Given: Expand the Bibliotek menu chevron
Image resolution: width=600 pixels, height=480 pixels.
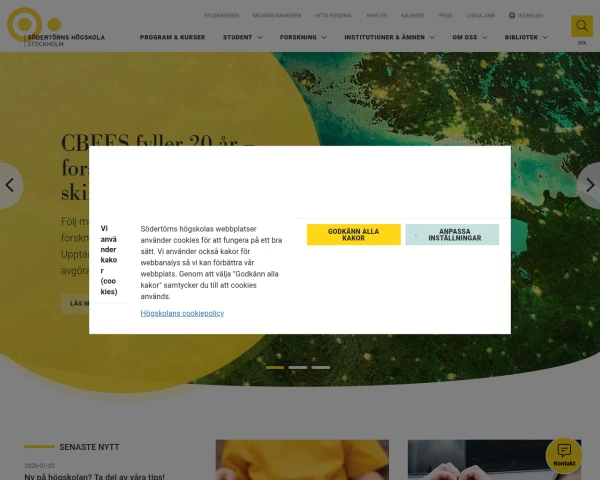Looking at the screenshot, I should point(545,38).
